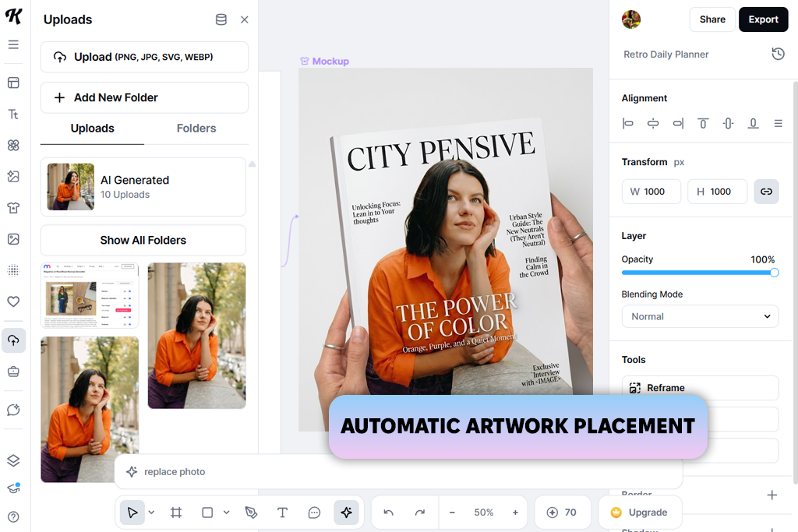Open the hamburger menu in left sidebar
Image resolution: width=798 pixels, height=532 pixels.
tap(14, 44)
